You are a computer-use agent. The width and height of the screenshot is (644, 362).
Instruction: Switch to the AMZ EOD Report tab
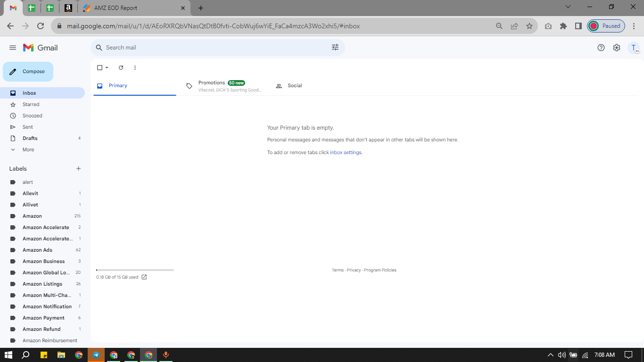134,8
